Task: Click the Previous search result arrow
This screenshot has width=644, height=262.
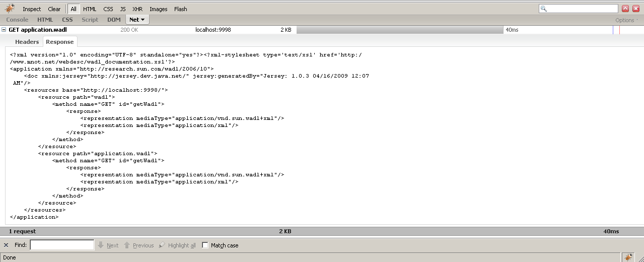Action: click(x=139, y=245)
